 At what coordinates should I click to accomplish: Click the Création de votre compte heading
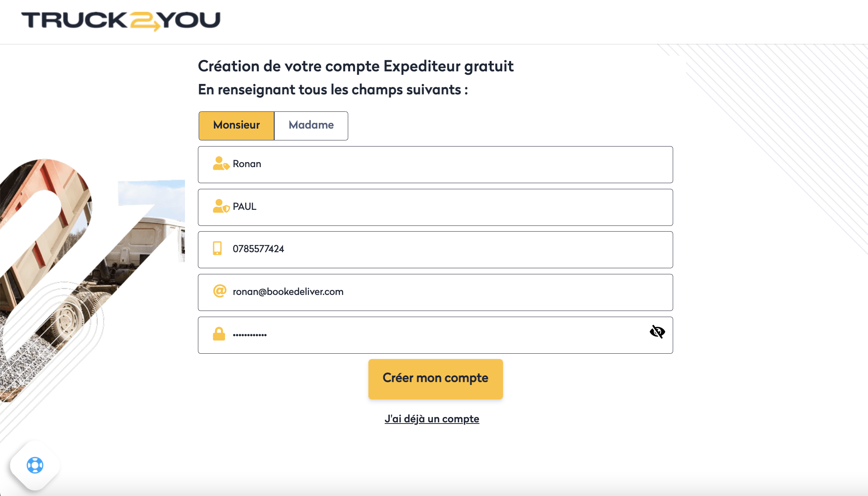pyautogui.click(x=355, y=66)
